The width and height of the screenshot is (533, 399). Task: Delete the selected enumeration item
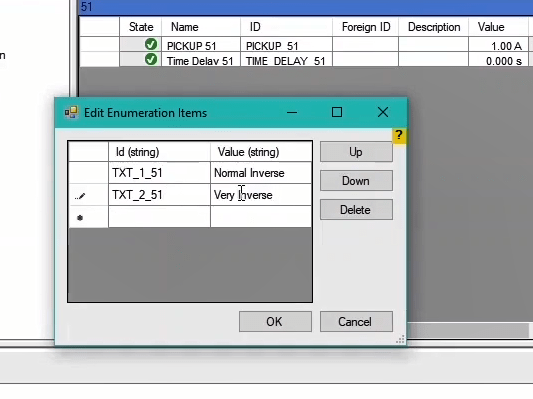click(x=356, y=209)
